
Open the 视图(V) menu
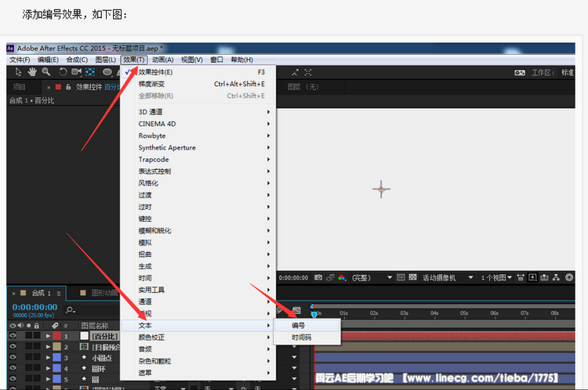[192, 60]
